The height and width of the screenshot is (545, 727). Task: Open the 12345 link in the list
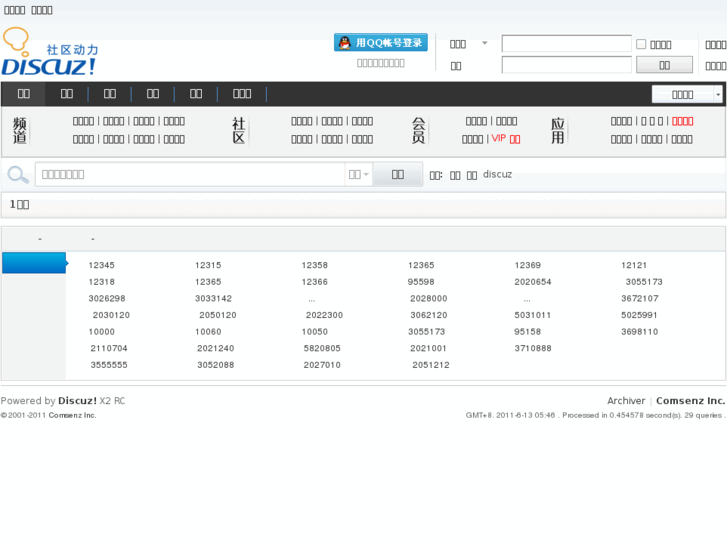[x=102, y=265]
